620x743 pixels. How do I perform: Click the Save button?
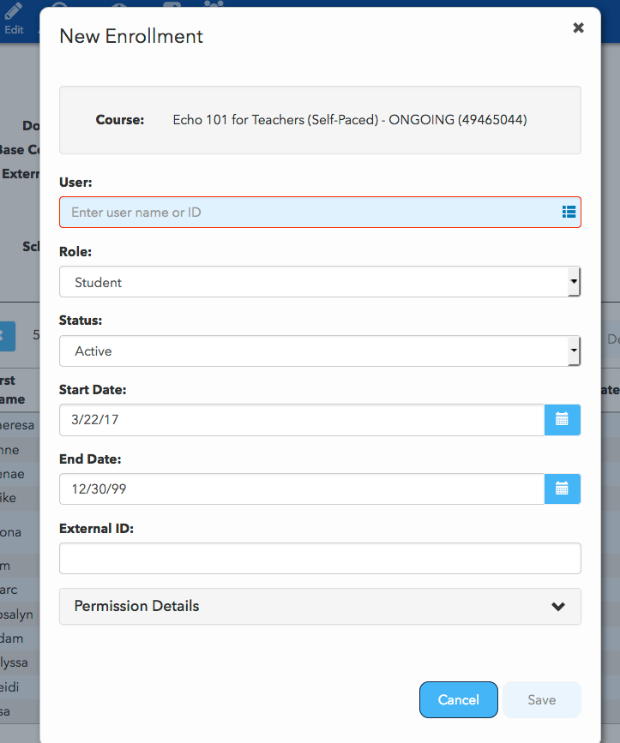(x=542, y=700)
